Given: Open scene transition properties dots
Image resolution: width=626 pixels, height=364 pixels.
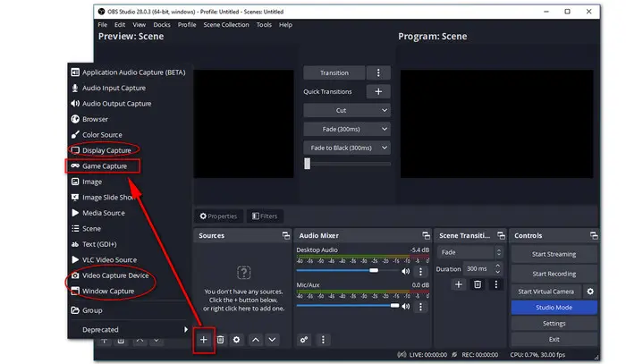Looking at the screenshot, I should [x=496, y=284].
